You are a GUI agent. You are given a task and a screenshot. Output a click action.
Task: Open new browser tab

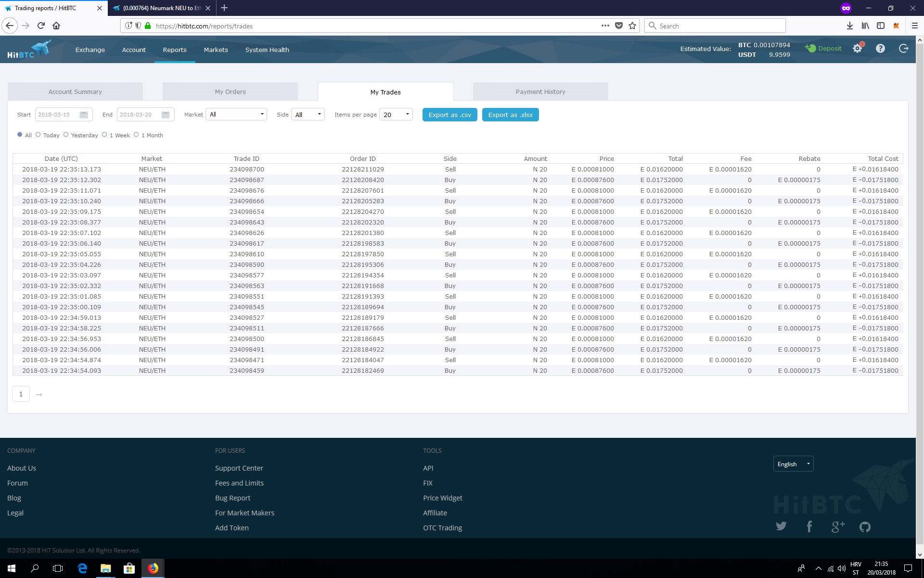[x=224, y=8]
